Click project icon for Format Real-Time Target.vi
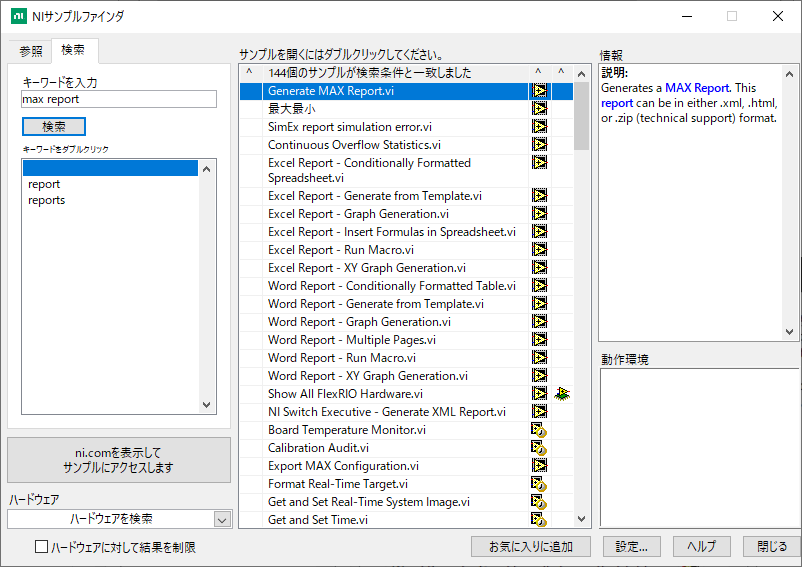This screenshot has height=567, width=802. click(539, 484)
